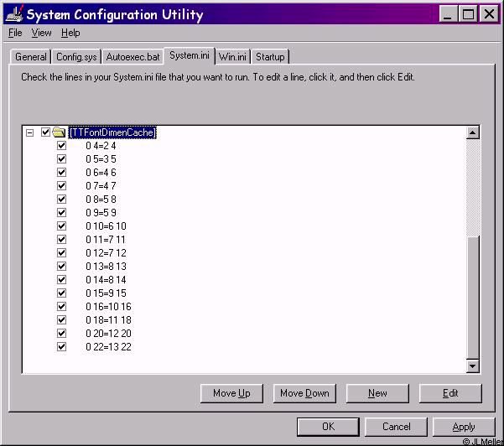The image size is (504, 446).
Task: Close the System Configuration Utility window
Action: point(489,13)
